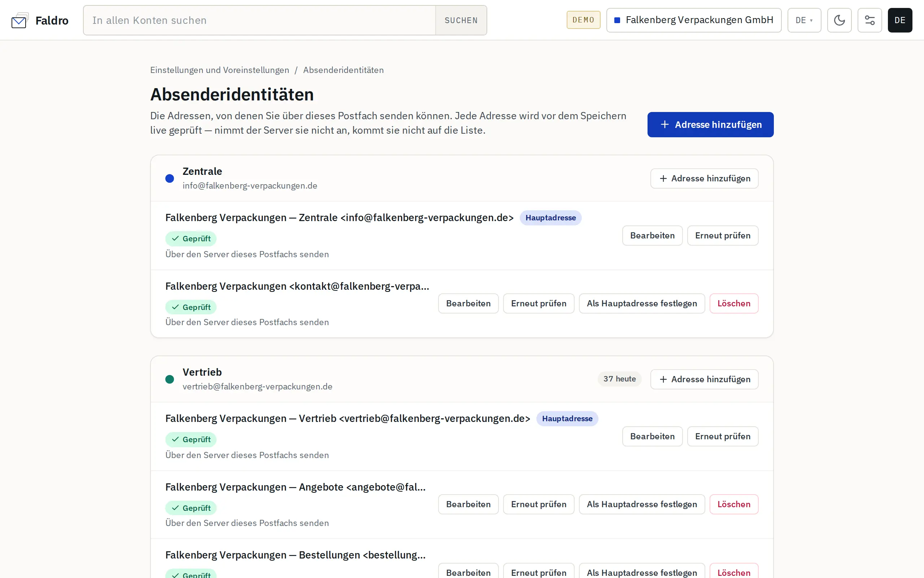Viewport: 924px width, 578px height.
Task: Edit the Zentrale info@ Hauptadresse identity
Action: 652,236
